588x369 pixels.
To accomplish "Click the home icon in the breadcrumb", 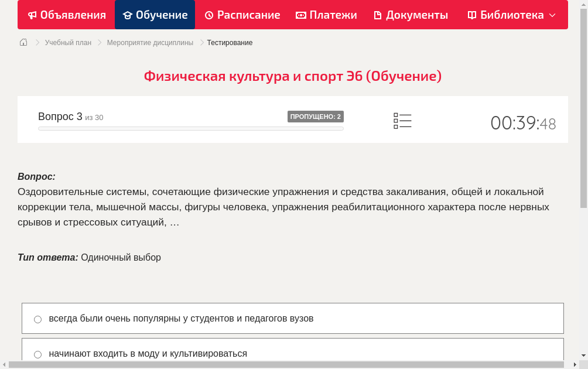I will (23, 42).
